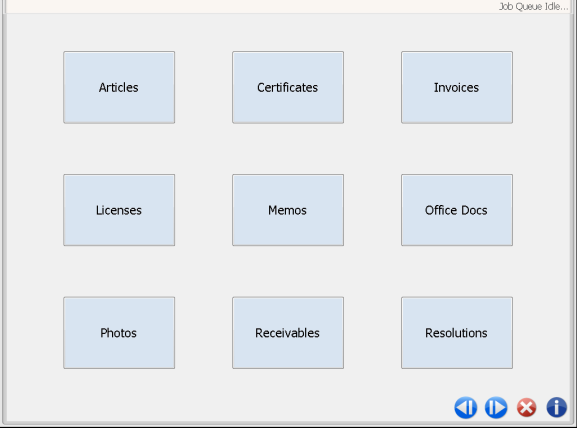Go to previous screen with left arrow
Image resolution: width=577 pixels, height=428 pixels.
click(x=466, y=408)
